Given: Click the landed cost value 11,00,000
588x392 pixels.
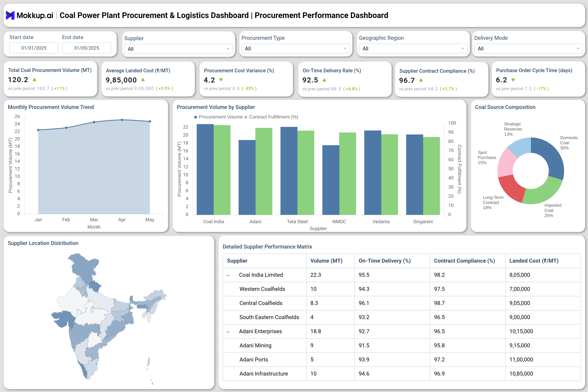Looking at the screenshot, I should [521, 359].
